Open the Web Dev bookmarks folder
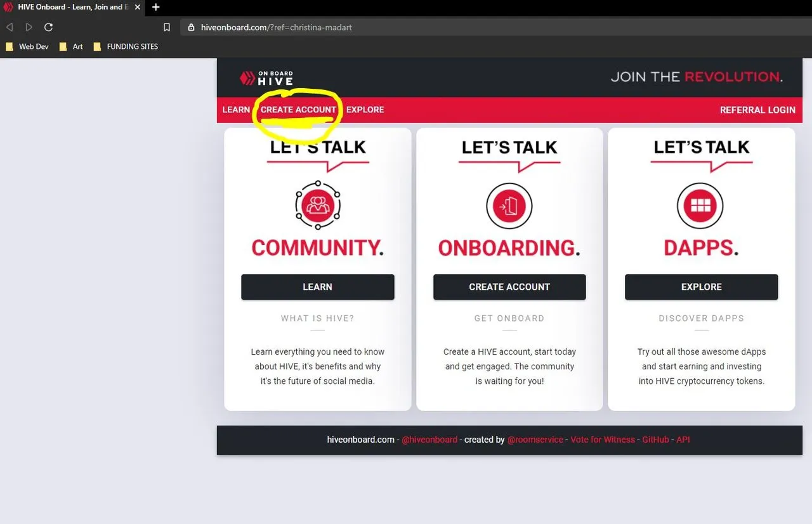812x524 pixels. pos(27,46)
